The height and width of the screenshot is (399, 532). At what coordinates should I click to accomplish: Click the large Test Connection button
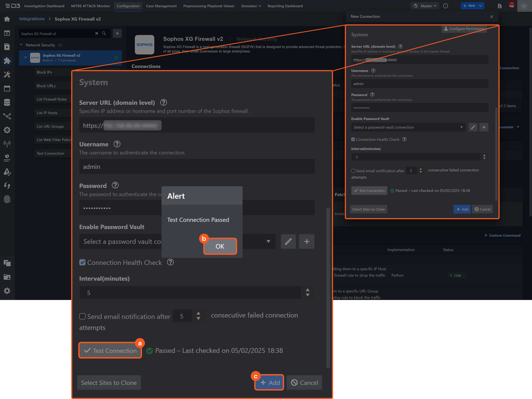point(110,350)
